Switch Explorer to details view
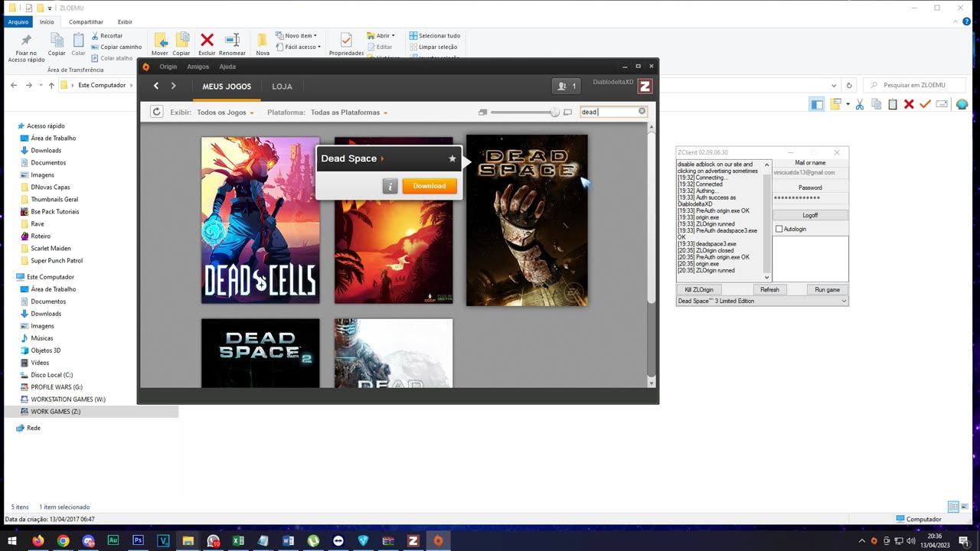Image resolution: width=980 pixels, height=551 pixels. click(x=953, y=507)
